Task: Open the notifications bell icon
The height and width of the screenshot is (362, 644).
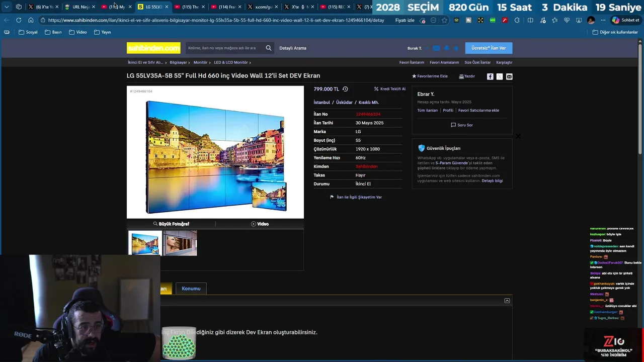Action: click(x=446, y=48)
